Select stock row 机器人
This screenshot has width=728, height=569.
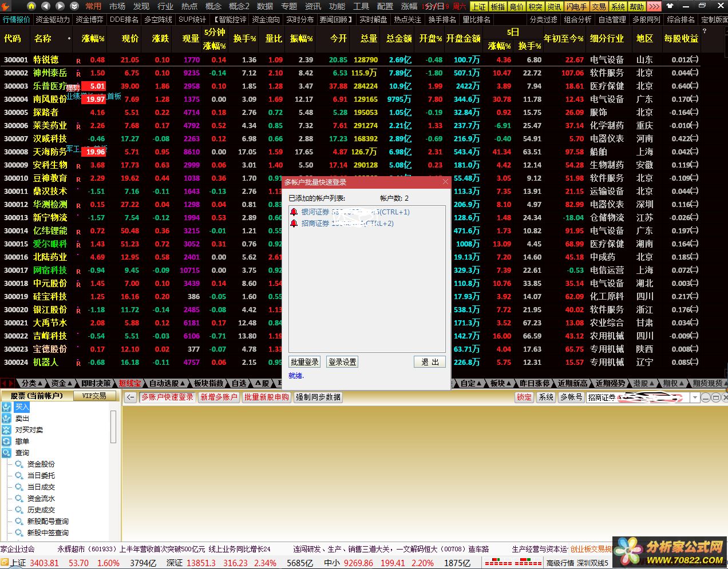349,363
